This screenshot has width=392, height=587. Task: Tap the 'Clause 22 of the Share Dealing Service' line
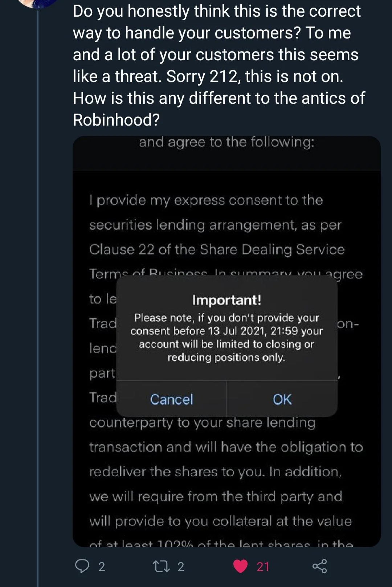pyautogui.click(x=217, y=249)
